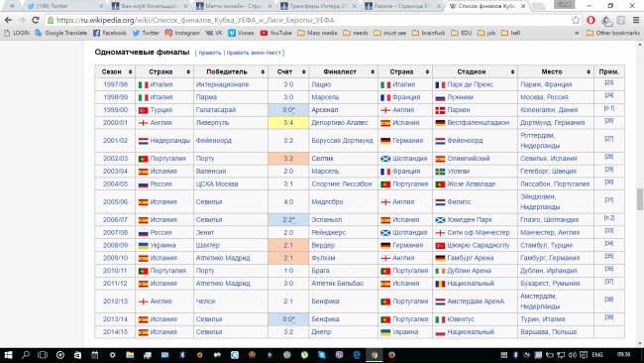Switch to Microsoft Edge on taskbar
This screenshot has width=644, height=363.
click(357, 355)
